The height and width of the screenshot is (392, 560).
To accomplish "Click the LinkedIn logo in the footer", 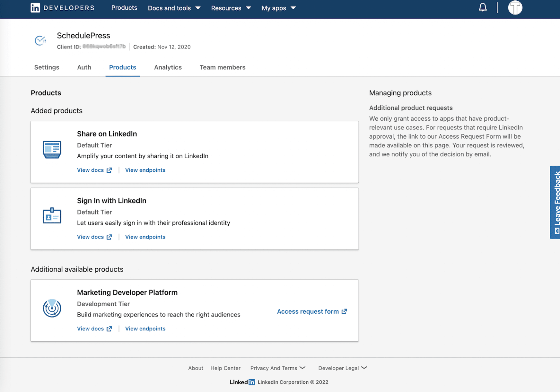I will (x=242, y=382).
